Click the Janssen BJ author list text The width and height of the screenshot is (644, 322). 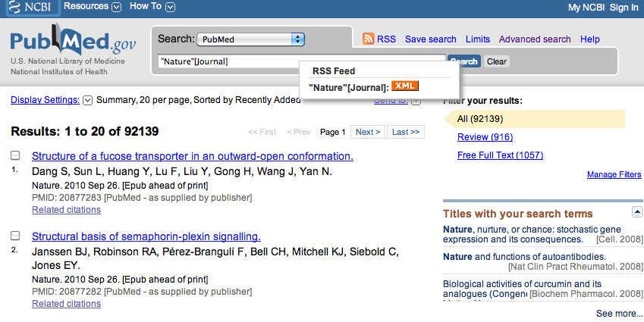click(x=215, y=258)
